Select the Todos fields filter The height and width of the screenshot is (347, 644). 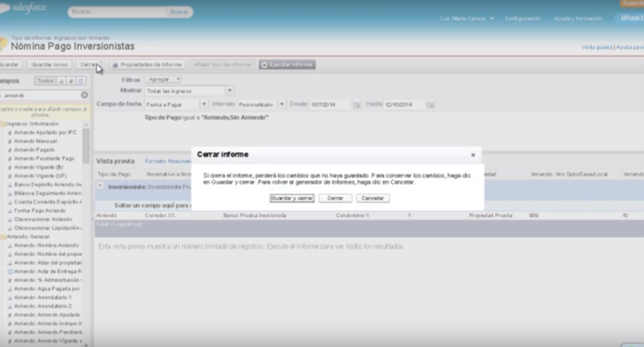(45, 81)
